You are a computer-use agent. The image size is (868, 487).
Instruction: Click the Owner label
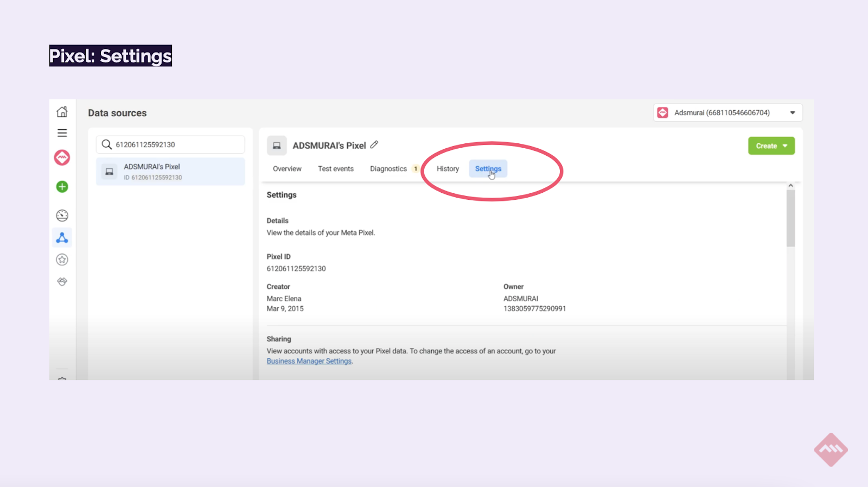click(x=513, y=287)
